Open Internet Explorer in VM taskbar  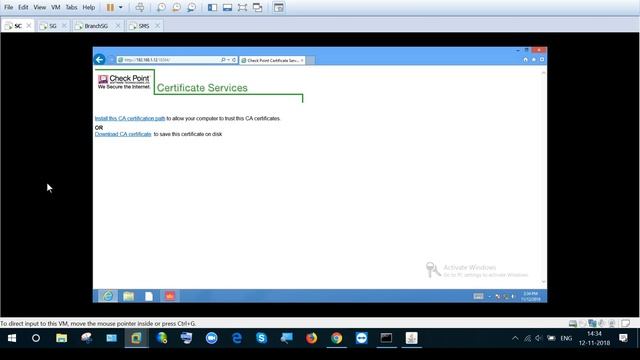pos(108,296)
